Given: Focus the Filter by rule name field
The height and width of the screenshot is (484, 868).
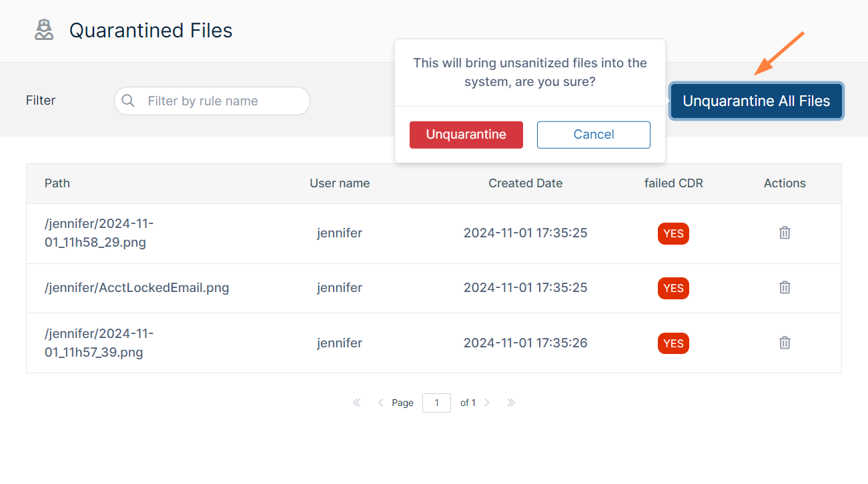Looking at the screenshot, I should [220, 101].
